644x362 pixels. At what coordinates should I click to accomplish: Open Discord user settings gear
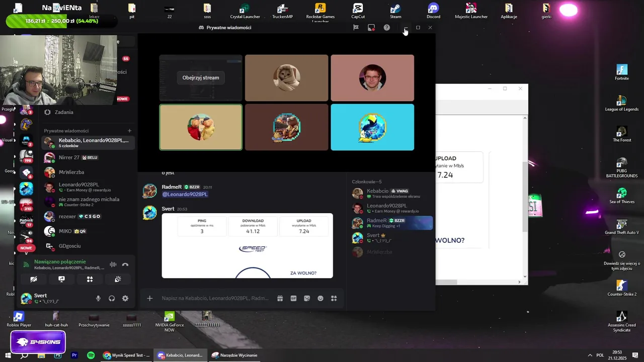tap(125, 298)
